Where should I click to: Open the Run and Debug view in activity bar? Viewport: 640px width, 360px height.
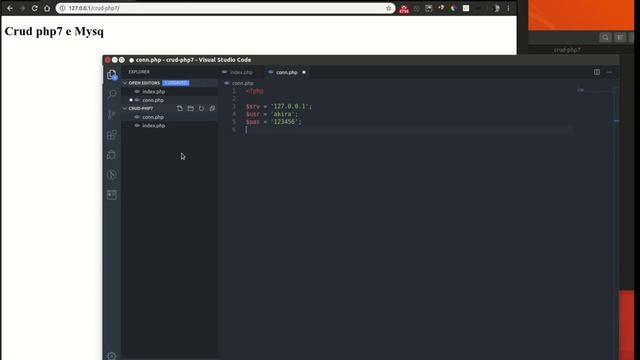111,155
